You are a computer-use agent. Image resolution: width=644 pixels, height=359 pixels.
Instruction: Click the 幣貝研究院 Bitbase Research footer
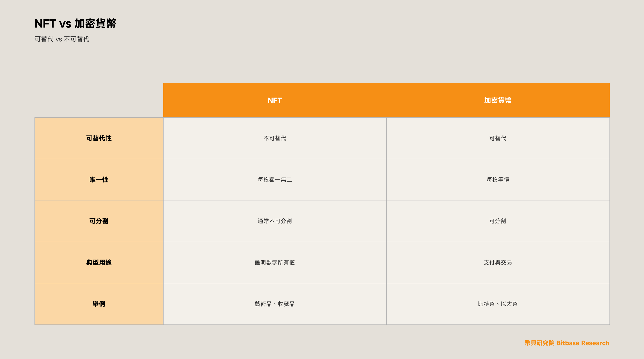coord(567,343)
